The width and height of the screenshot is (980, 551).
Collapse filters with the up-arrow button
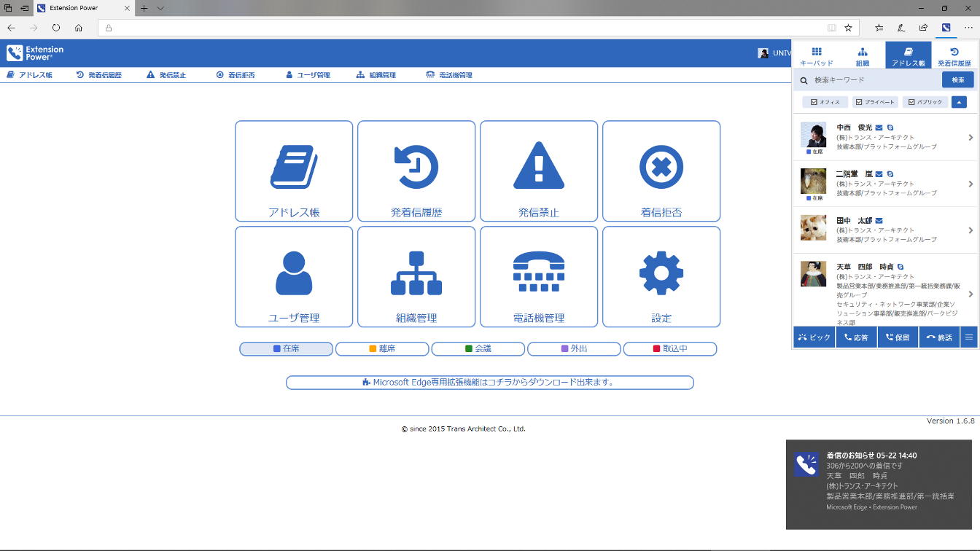959,102
